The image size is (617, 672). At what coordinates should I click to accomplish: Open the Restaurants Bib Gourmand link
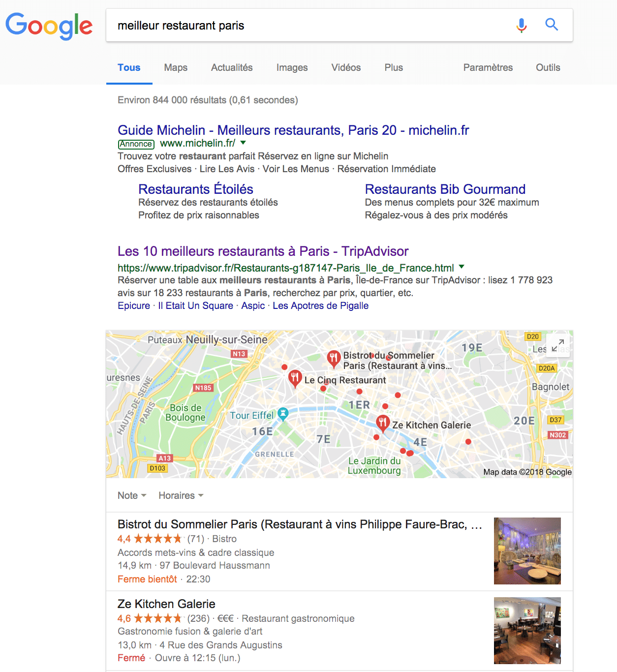(445, 189)
